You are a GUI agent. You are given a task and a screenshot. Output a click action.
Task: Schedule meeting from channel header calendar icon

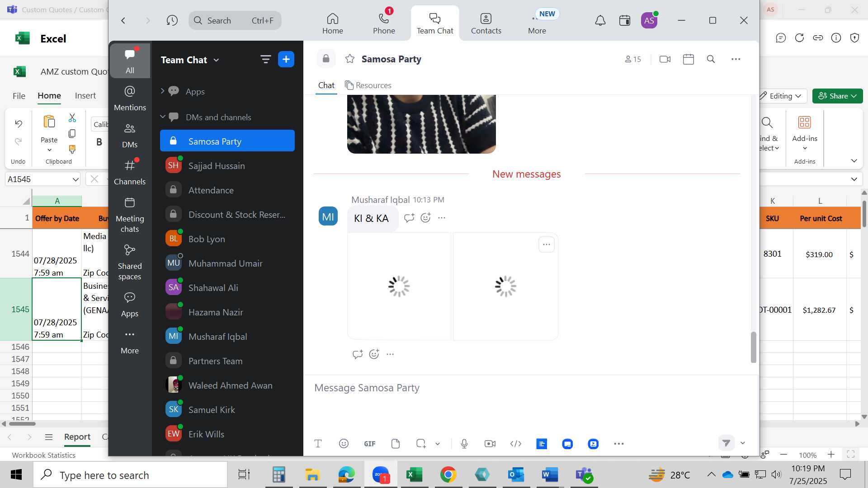click(689, 59)
